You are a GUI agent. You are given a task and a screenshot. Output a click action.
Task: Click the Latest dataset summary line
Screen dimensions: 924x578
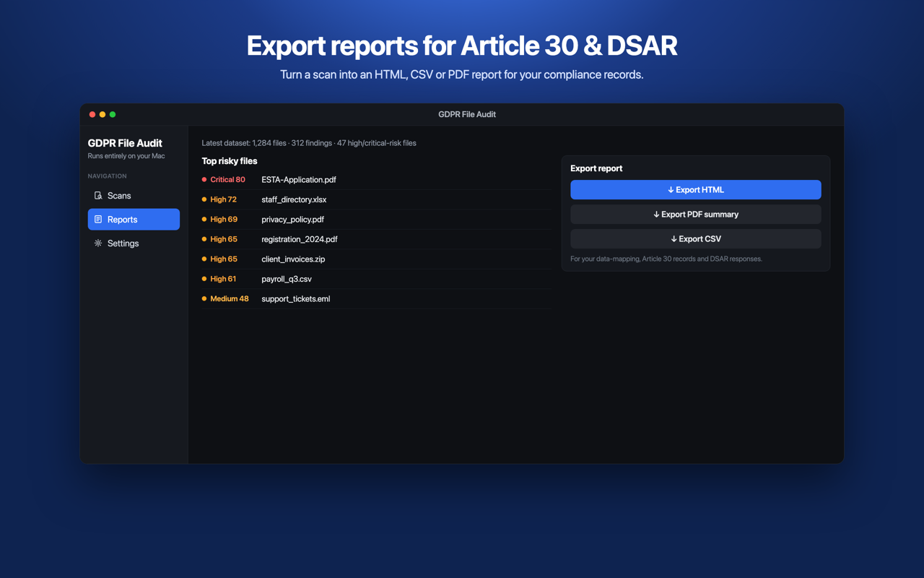pyautogui.click(x=309, y=143)
